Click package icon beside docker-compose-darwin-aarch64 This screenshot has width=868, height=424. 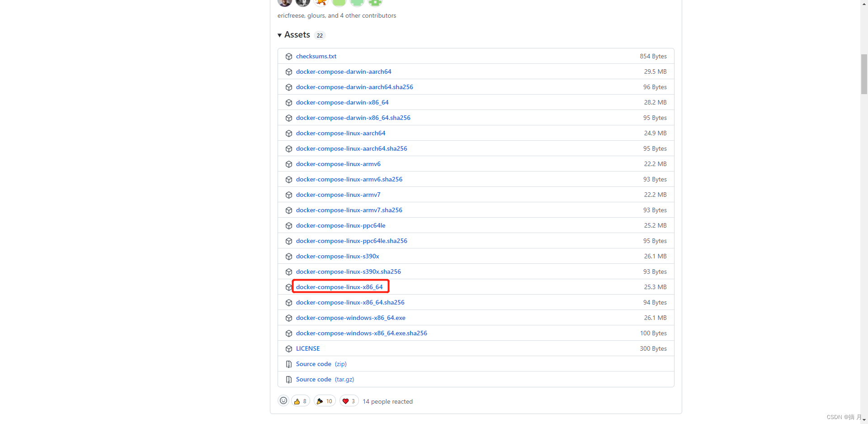point(289,72)
